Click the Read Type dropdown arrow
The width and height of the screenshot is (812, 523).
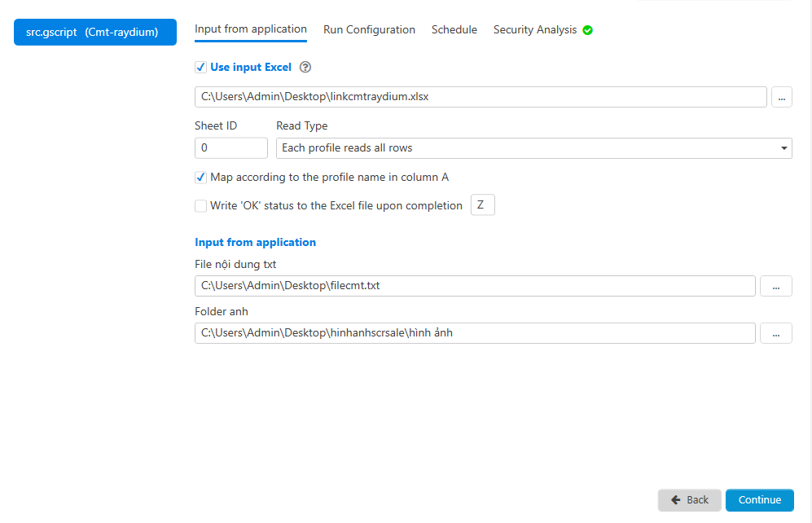pos(783,148)
